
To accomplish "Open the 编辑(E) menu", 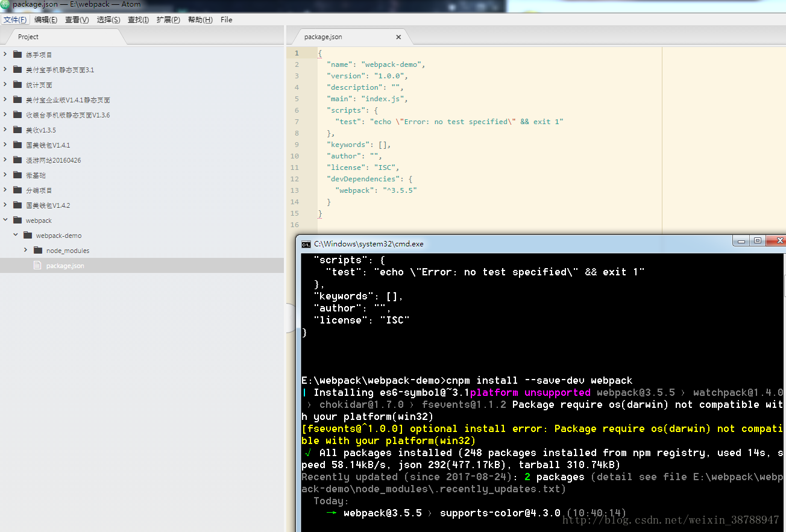I will coord(46,20).
